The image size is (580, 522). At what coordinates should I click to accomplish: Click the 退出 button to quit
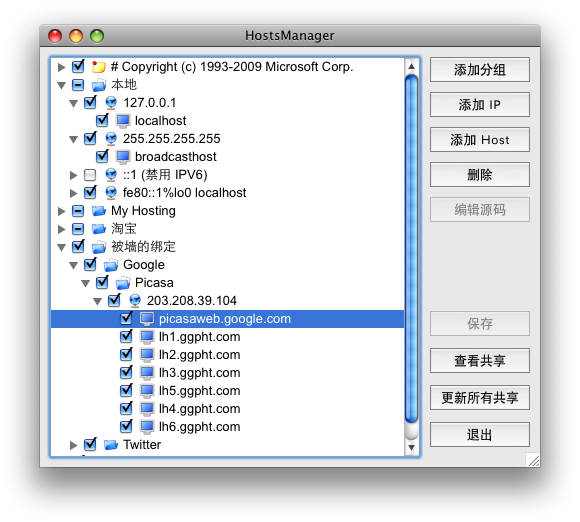(x=479, y=435)
